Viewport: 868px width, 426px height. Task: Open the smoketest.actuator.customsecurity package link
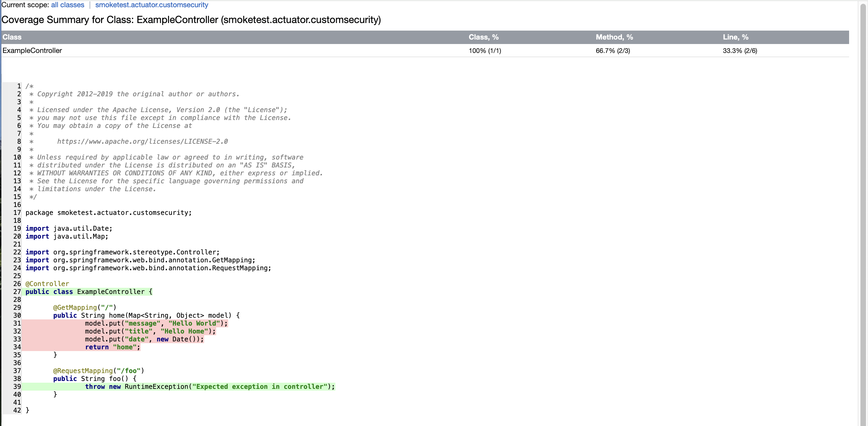coord(152,5)
